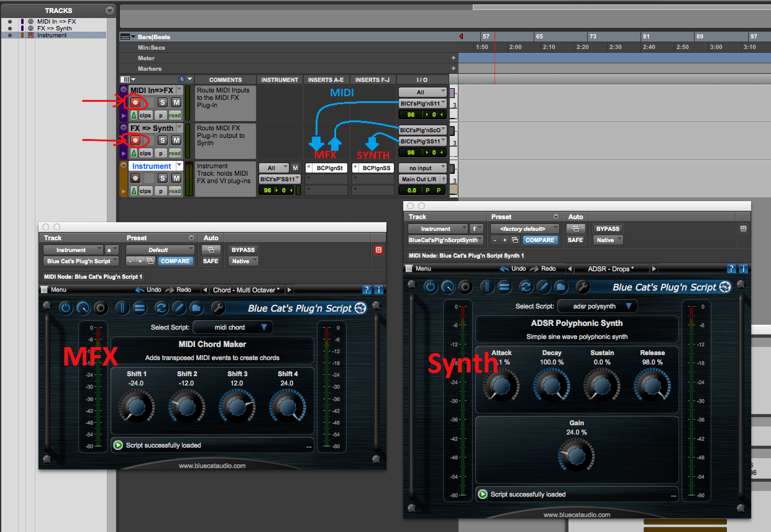Open the <factory default> preset dropdown
The height and width of the screenshot is (532, 771).
tap(524, 228)
